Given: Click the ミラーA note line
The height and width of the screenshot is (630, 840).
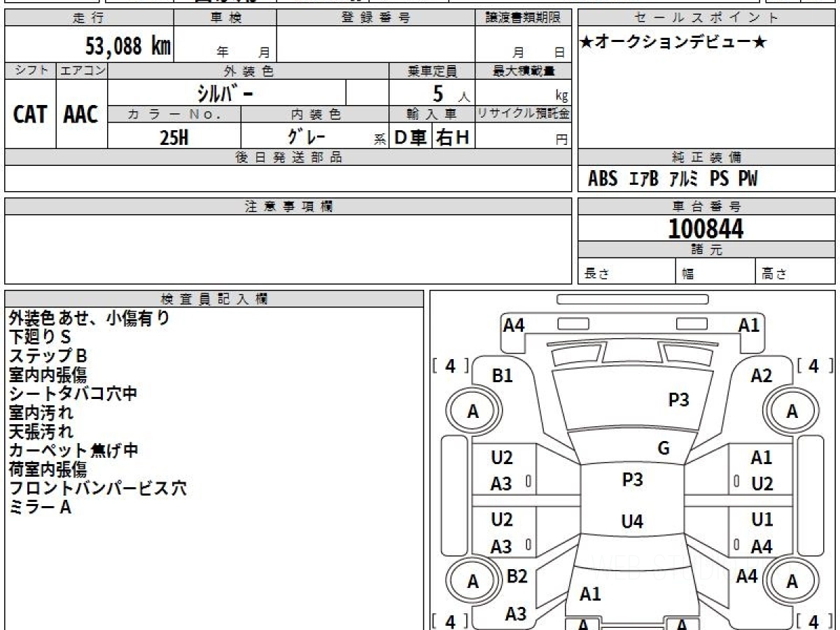Looking at the screenshot, I should click(x=40, y=507).
